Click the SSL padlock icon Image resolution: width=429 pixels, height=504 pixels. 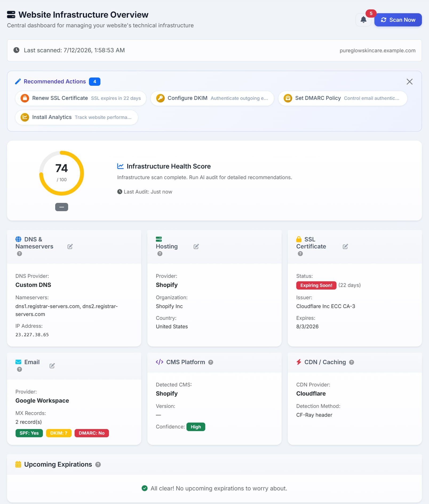click(299, 239)
